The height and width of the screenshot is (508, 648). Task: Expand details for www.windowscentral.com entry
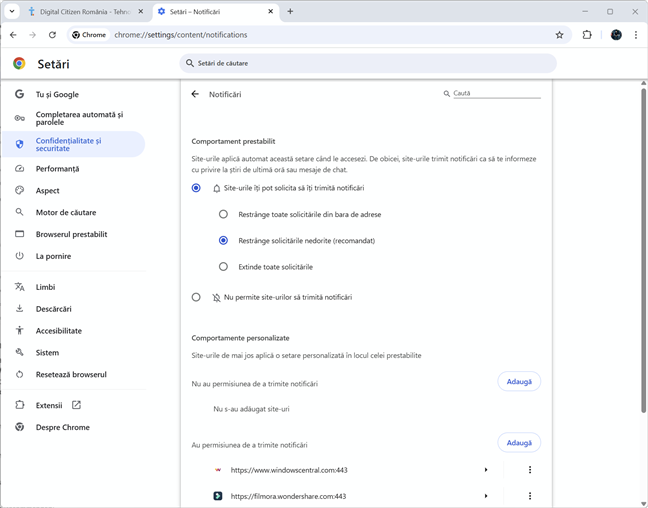coord(486,470)
